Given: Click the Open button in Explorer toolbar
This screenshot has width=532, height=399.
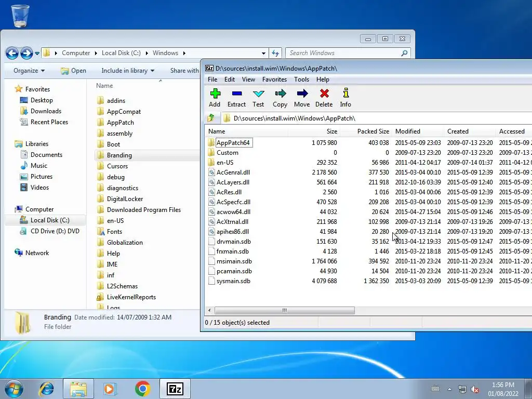Looking at the screenshot, I should (74, 71).
